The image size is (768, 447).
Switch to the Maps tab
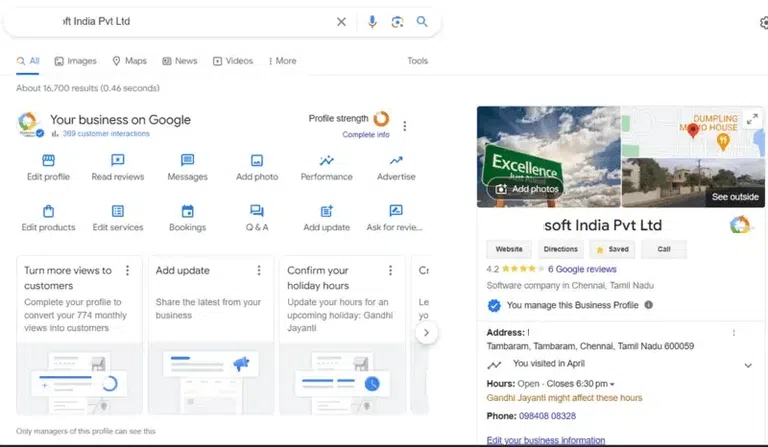[129, 61]
